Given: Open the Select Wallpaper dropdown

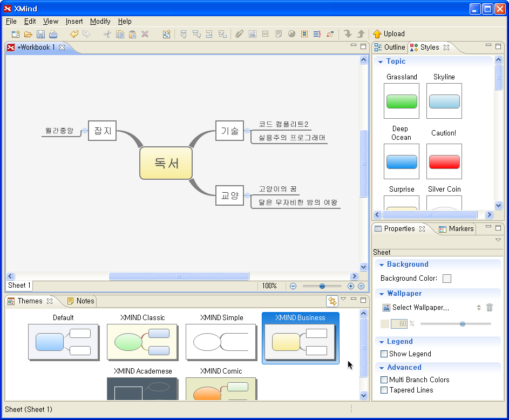Looking at the screenshot, I should (x=479, y=307).
